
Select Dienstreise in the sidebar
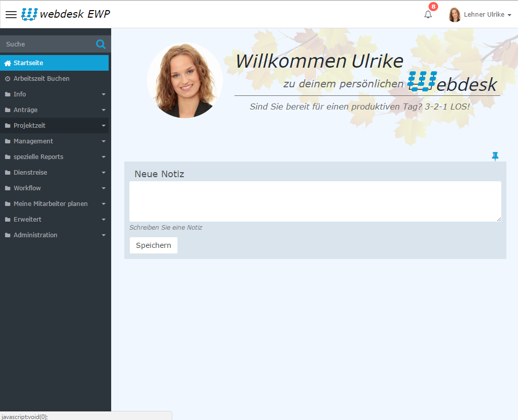click(30, 173)
